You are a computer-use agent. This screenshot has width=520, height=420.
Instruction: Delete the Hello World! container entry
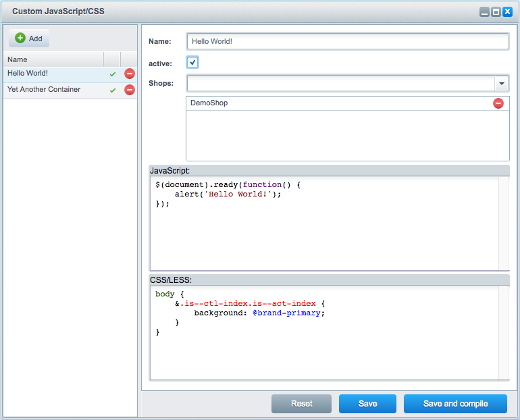coord(130,74)
